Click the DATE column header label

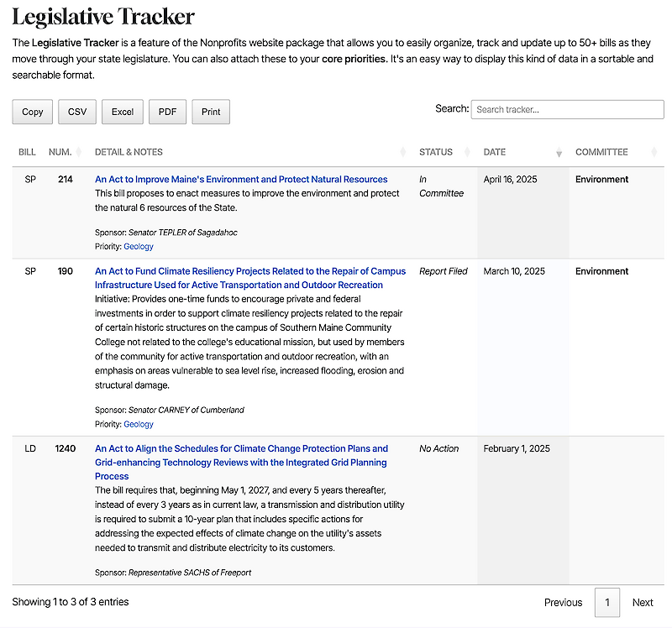pos(495,152)
